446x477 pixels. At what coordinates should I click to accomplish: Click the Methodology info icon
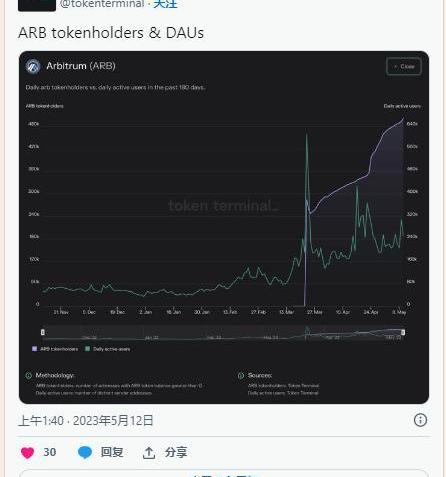point(29,376)
